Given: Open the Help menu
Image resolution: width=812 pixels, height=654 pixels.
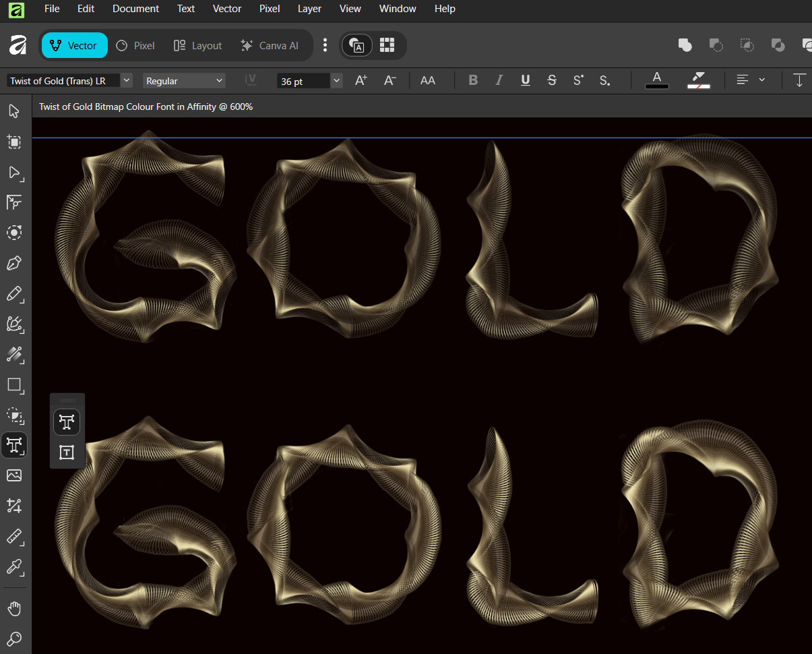Looking at the screenshot, I should click(x=445, y=9).
